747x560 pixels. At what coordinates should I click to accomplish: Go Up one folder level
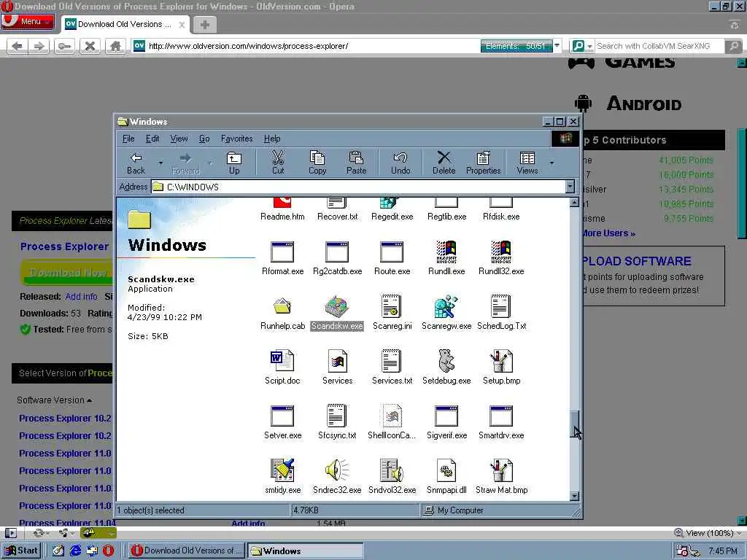[x=234, y=163]
